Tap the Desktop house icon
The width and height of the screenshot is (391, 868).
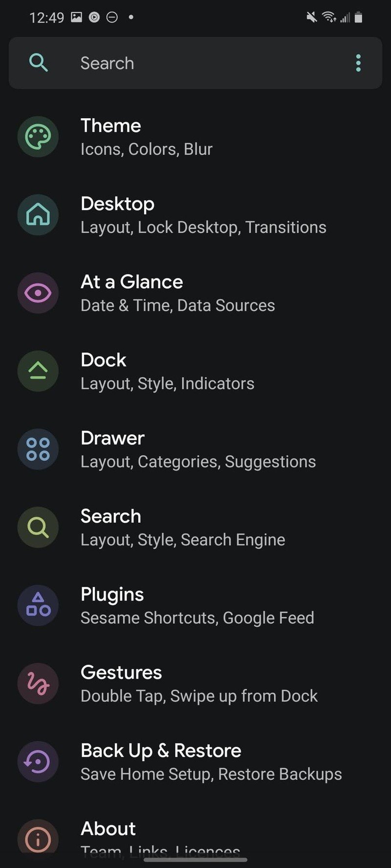click(x=38, y=215)
